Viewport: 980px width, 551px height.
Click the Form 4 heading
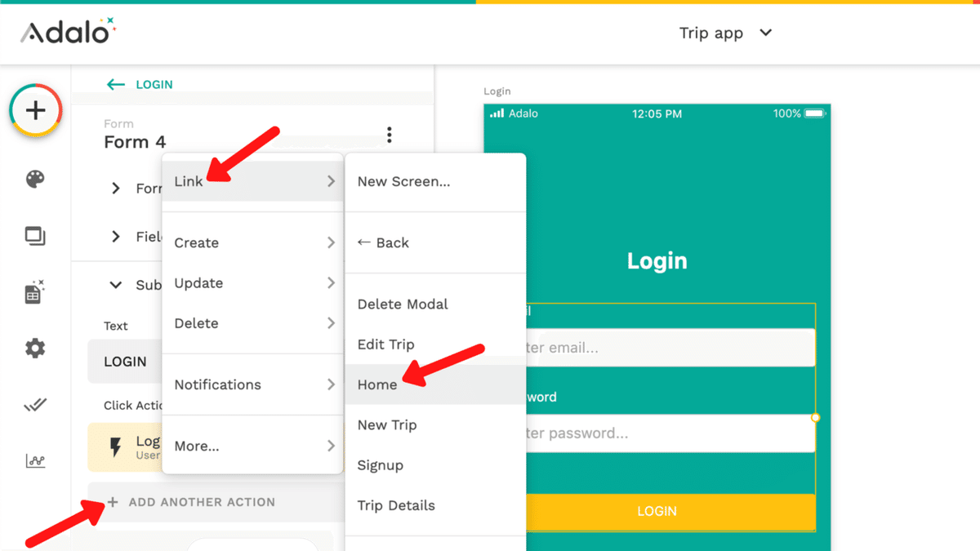pyautogui.click(x=135, y=142)
